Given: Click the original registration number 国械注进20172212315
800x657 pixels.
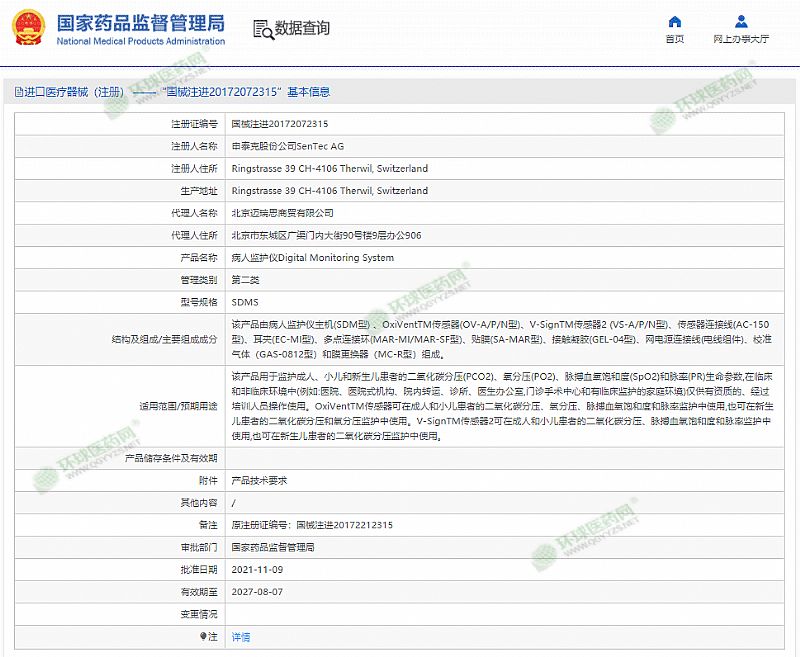Looking at the screenshot, I should [344, 525].
